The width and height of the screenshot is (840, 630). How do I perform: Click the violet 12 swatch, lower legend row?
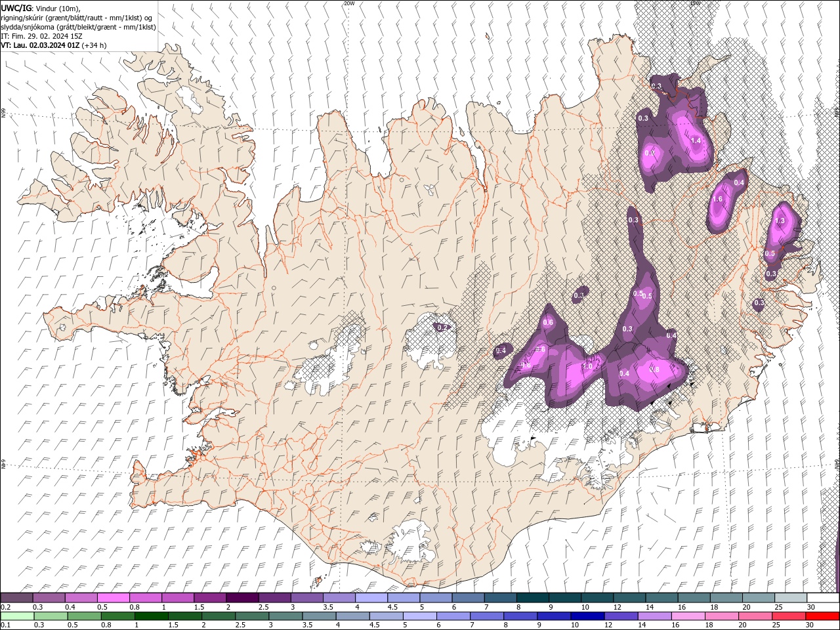[x=620, y=616]
